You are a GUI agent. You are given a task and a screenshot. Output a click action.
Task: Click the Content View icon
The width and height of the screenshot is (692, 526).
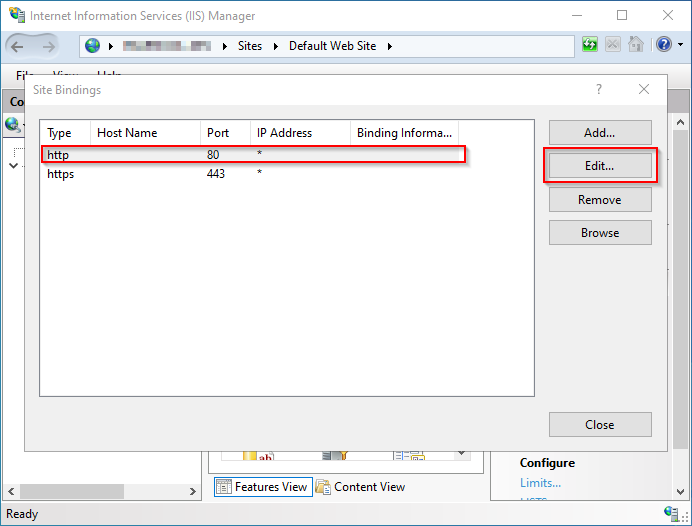(x=323, y=487)
